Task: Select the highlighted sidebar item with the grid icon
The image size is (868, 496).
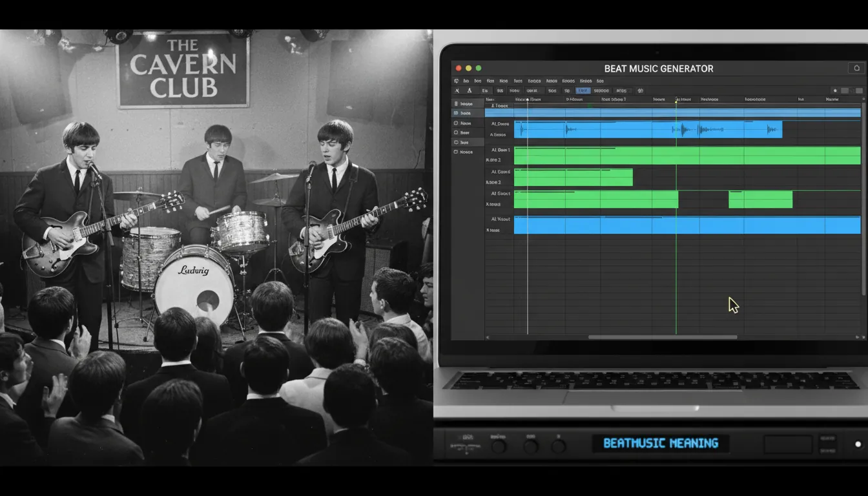Action: tap(467, 113)
